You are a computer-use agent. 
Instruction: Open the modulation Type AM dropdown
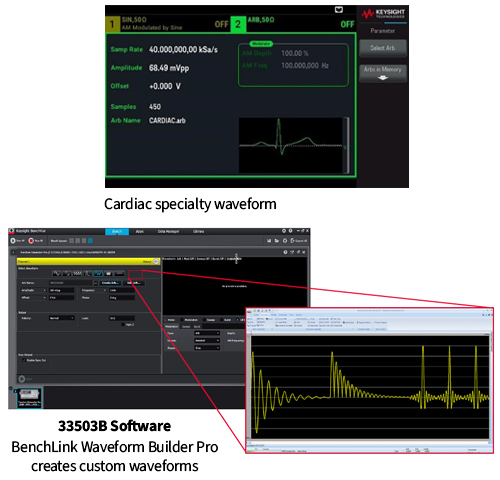[207, 333]
